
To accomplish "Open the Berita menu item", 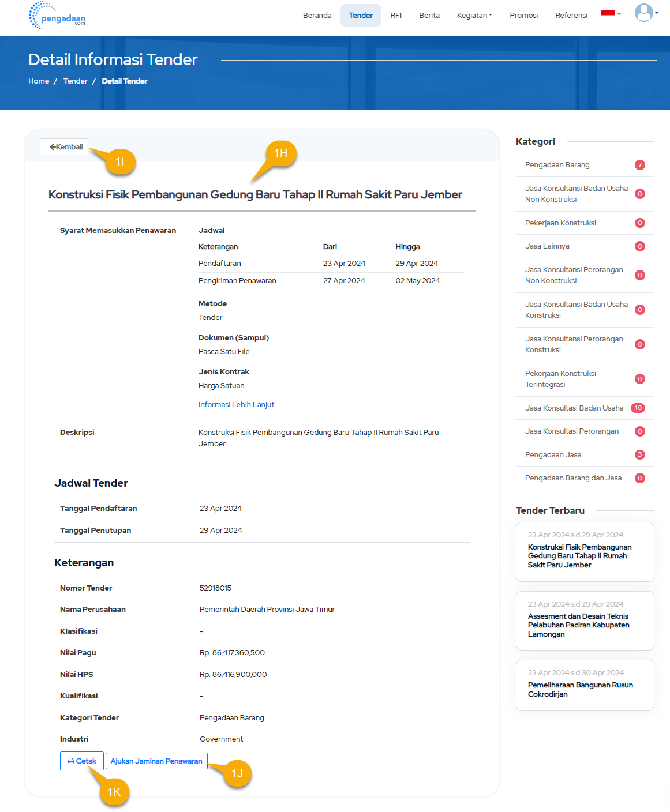I will pos(429,16).
